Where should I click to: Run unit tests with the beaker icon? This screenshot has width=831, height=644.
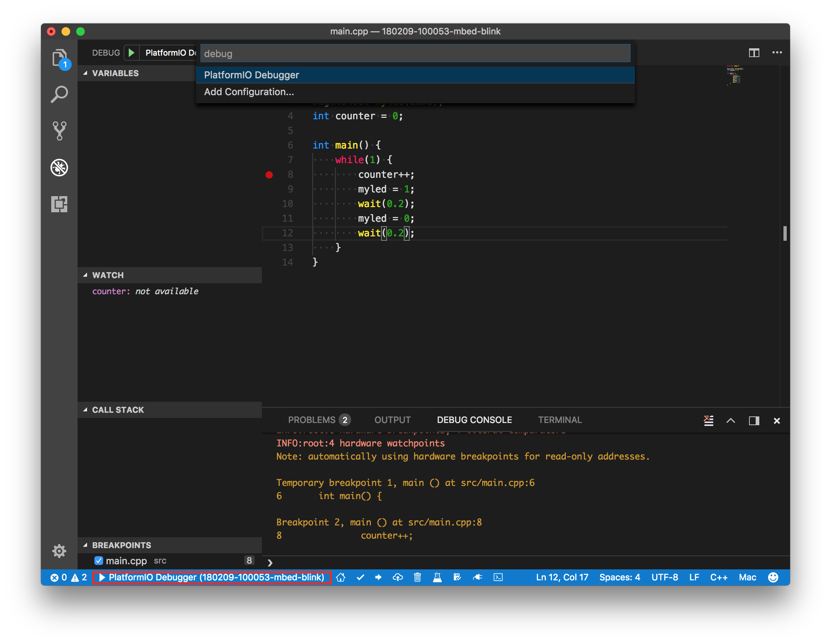tap(437, 577)
